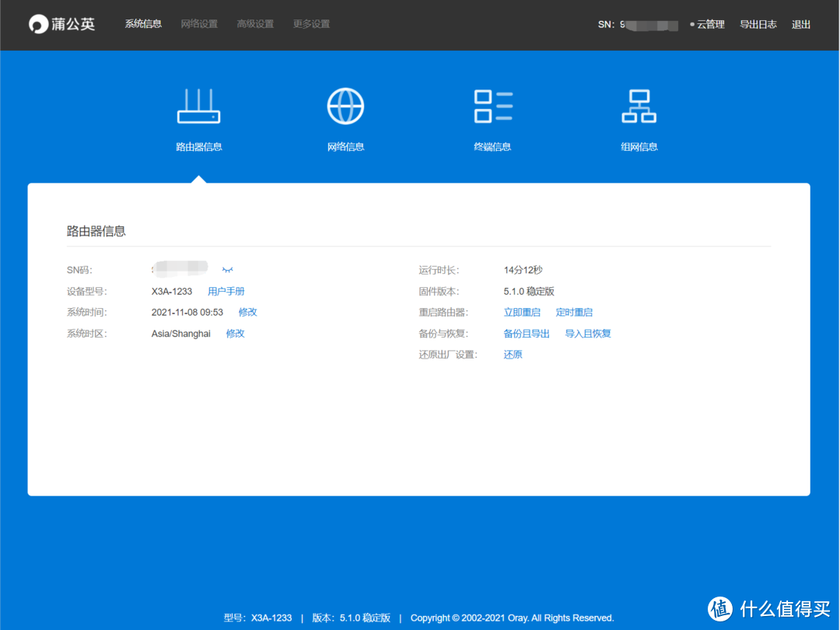Open 更多设置 in top navigation

pyautogui.click(x=311, y=24)
